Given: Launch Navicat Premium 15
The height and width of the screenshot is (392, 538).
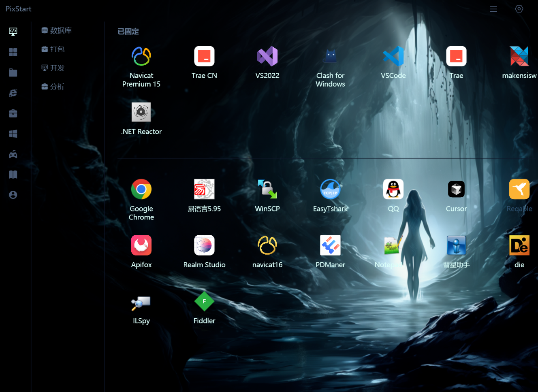Looking at the screenshot, I should click(141, 56).
